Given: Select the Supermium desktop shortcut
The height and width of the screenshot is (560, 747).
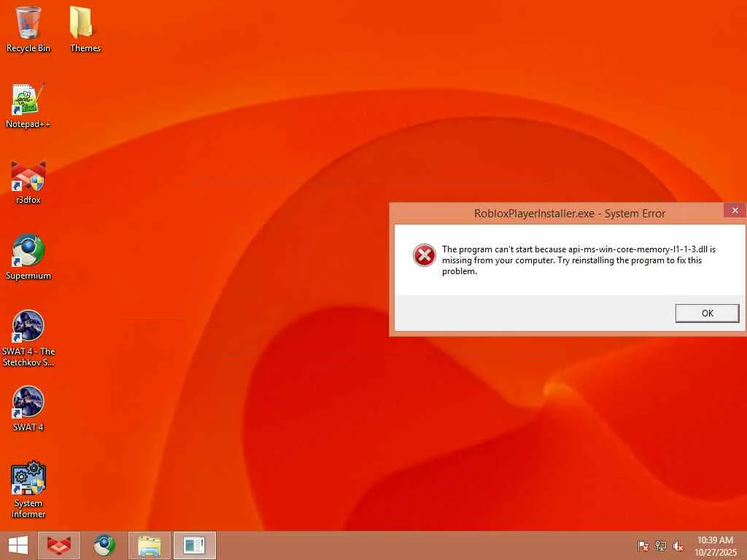Looking at the screenshot, I should point(28,257).
